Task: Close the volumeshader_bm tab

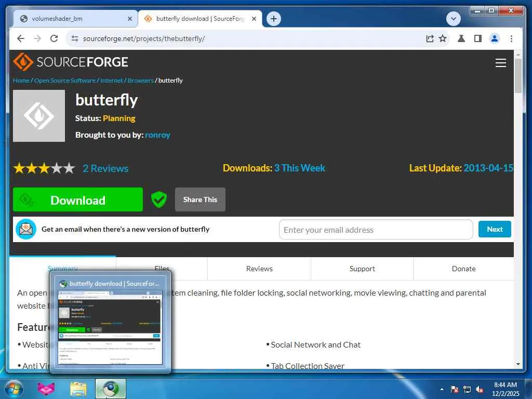Action: coord(129,19)
